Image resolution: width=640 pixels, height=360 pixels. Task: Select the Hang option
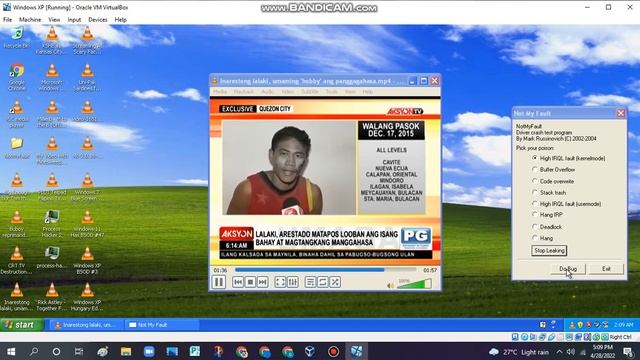click(x=542, y=238)
